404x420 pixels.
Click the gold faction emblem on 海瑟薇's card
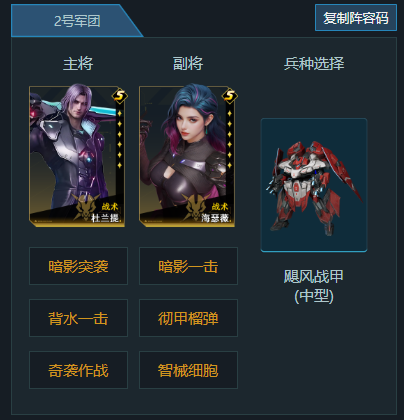point(196,207)
